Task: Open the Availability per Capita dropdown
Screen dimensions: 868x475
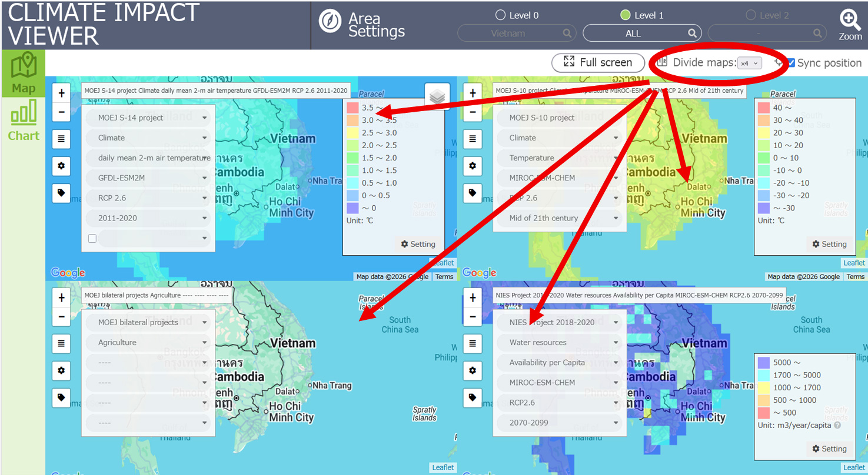Action: click(558, 362)
